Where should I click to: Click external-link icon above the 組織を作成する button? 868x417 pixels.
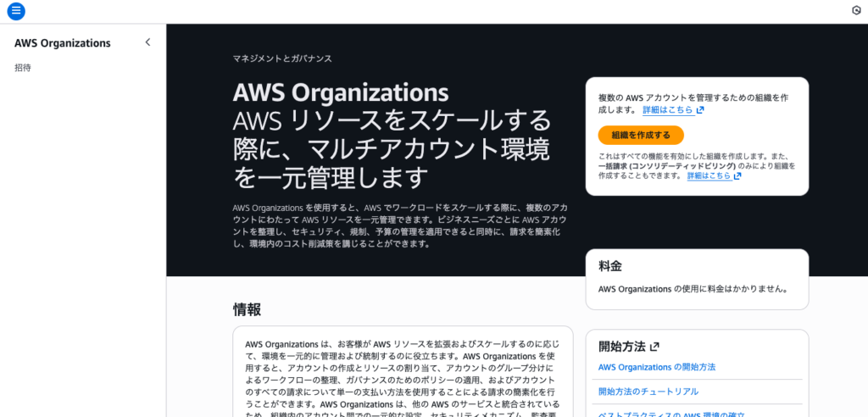tap(700, 110)
